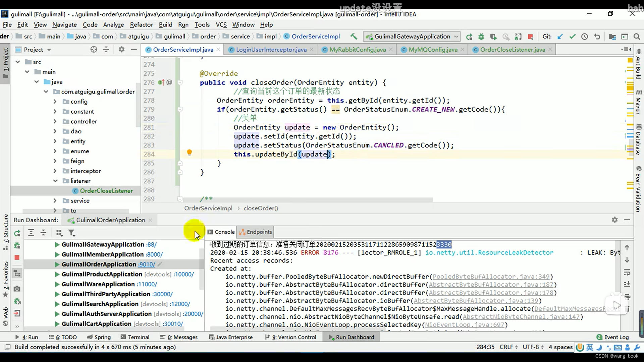Click the intention light bulb on line 284
The height and width of the screenshot is (362, 644).
click(x=189, y=153)
